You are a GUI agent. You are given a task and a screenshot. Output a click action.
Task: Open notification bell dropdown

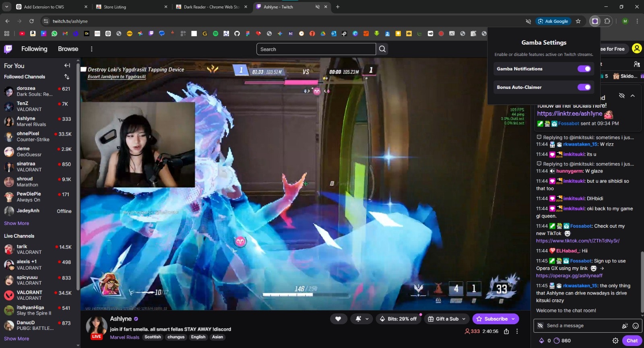(362, 319)
